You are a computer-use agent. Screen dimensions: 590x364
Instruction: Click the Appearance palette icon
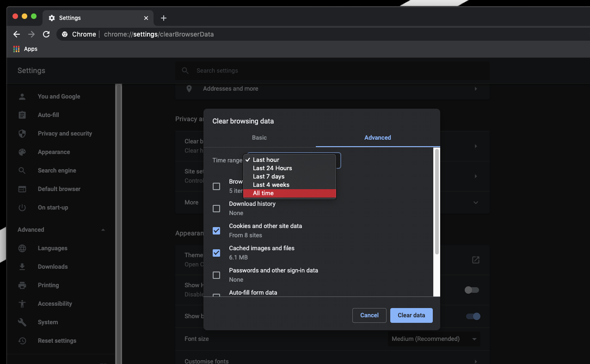click(22, 152)
